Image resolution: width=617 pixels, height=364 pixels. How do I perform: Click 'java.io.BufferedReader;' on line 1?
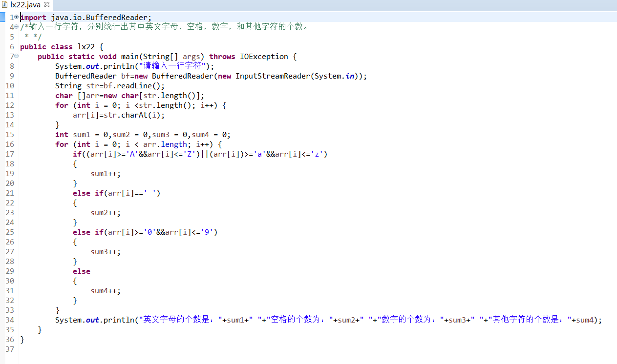coord(102,17)
